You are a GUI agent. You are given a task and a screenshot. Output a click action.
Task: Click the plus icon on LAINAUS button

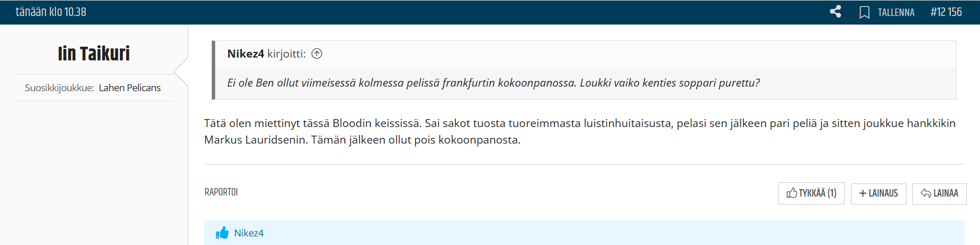862,194
